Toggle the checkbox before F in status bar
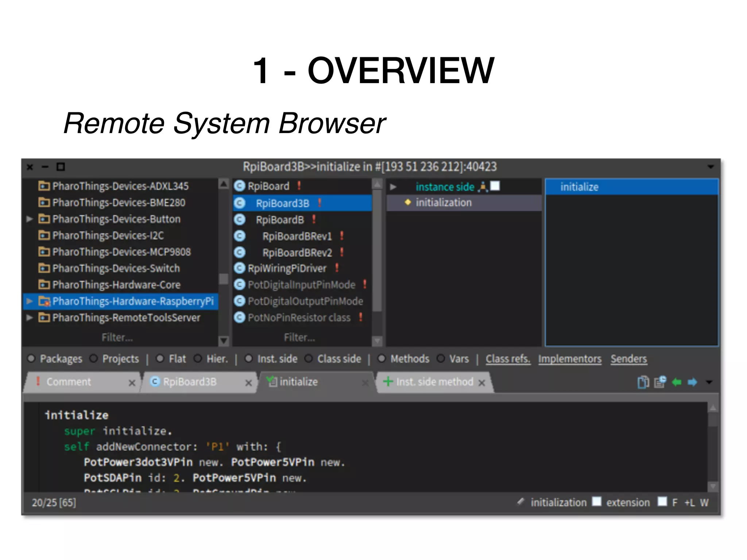This screenshot has width=747, height=560. 662,502
